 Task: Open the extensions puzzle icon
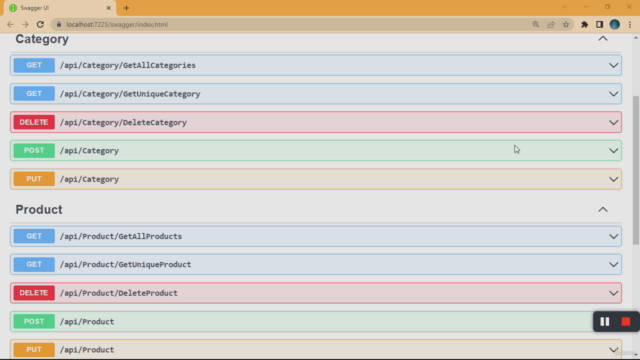pos(584,24)
